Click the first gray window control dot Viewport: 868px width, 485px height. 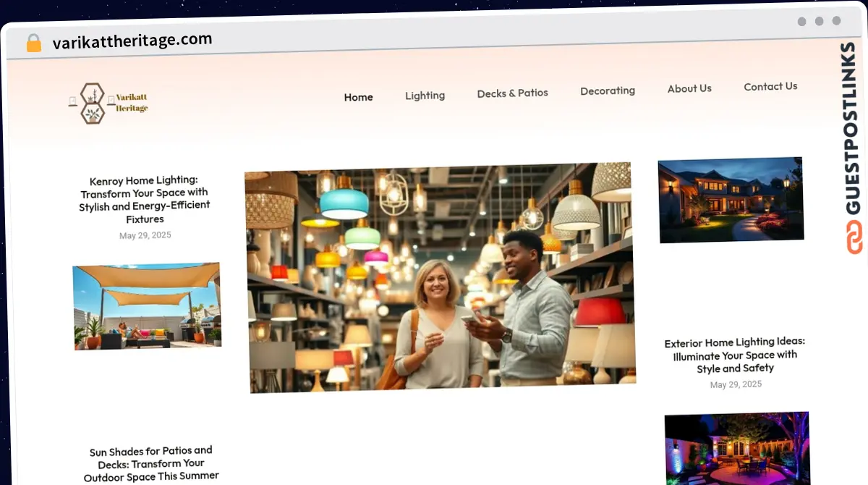point(801,22)
